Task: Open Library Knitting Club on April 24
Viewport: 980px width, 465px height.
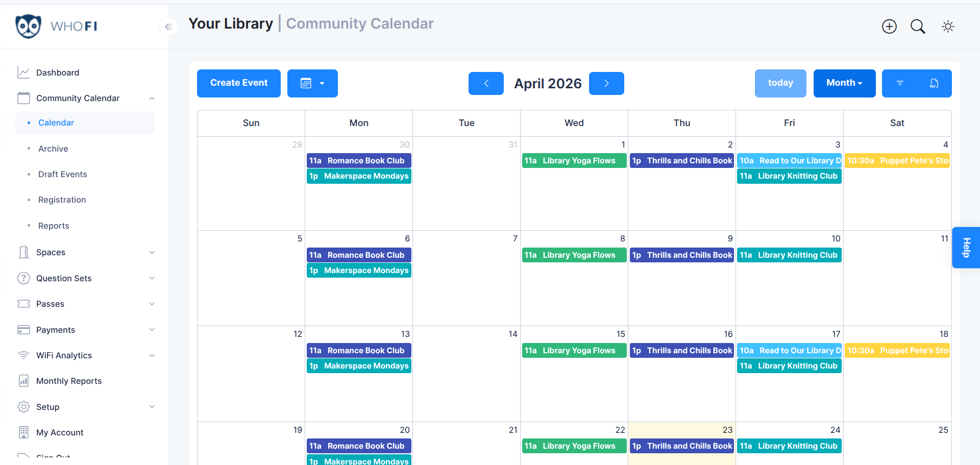Action: tap(790, 446)
